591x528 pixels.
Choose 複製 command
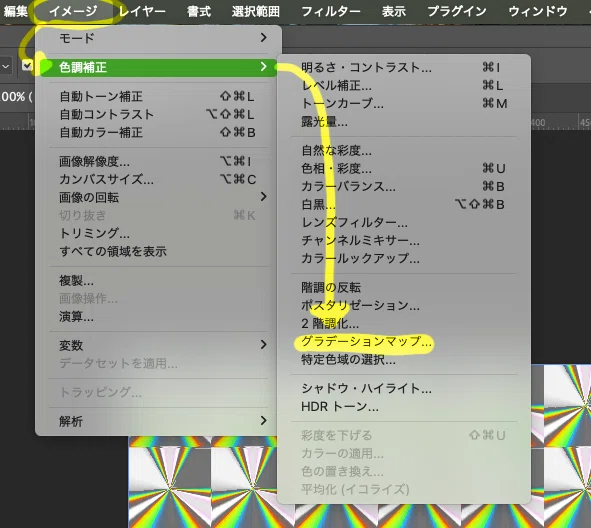(158, 281)
